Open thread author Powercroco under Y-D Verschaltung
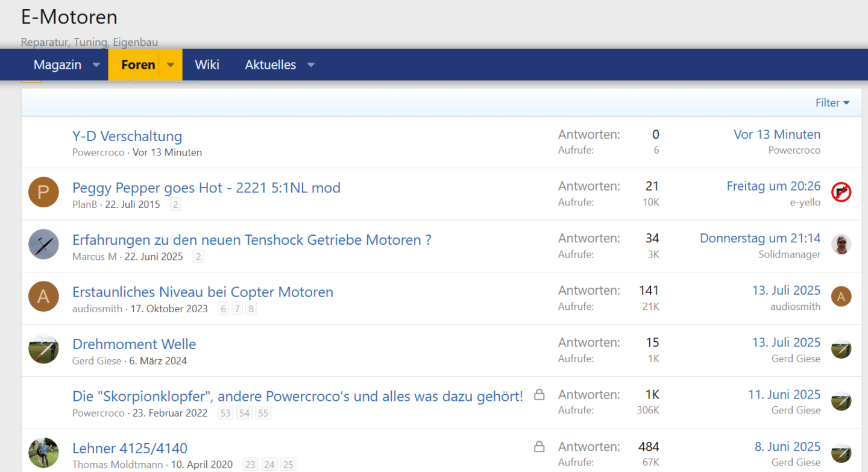This screenshot has height=472, width=868. [98, 153]
